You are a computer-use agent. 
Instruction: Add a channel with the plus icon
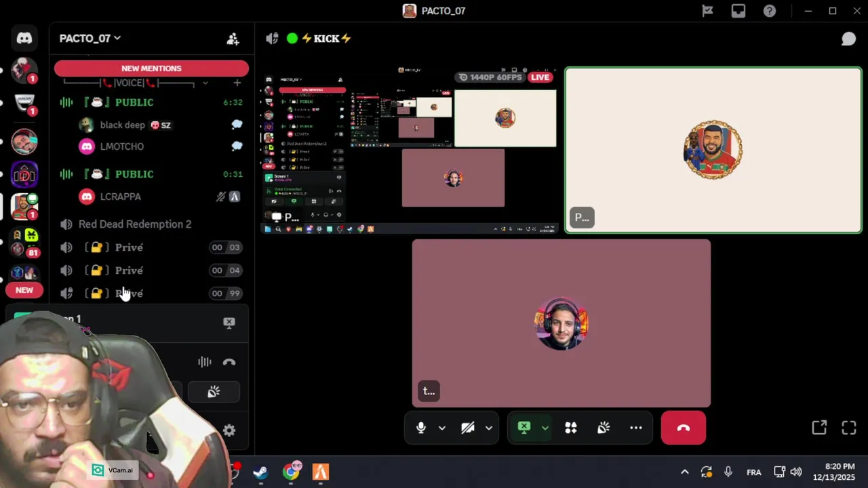[x=237, y=83]
